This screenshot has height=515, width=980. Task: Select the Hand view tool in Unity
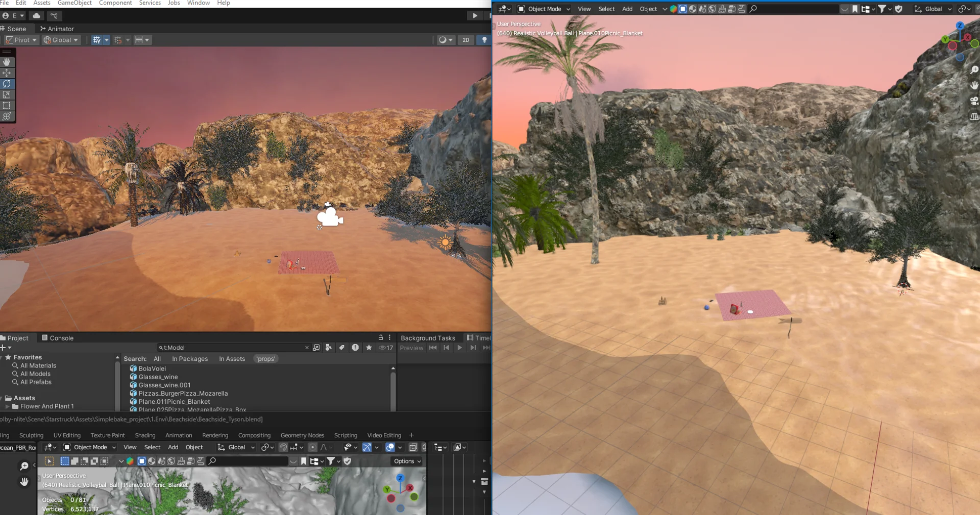tap(7, 62)
